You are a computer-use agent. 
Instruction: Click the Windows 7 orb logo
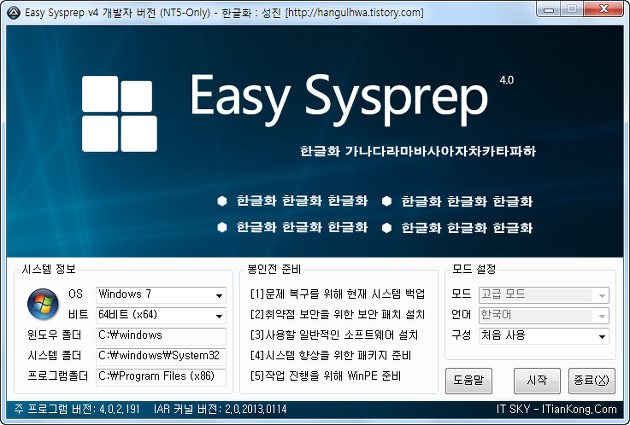point(43,304)
